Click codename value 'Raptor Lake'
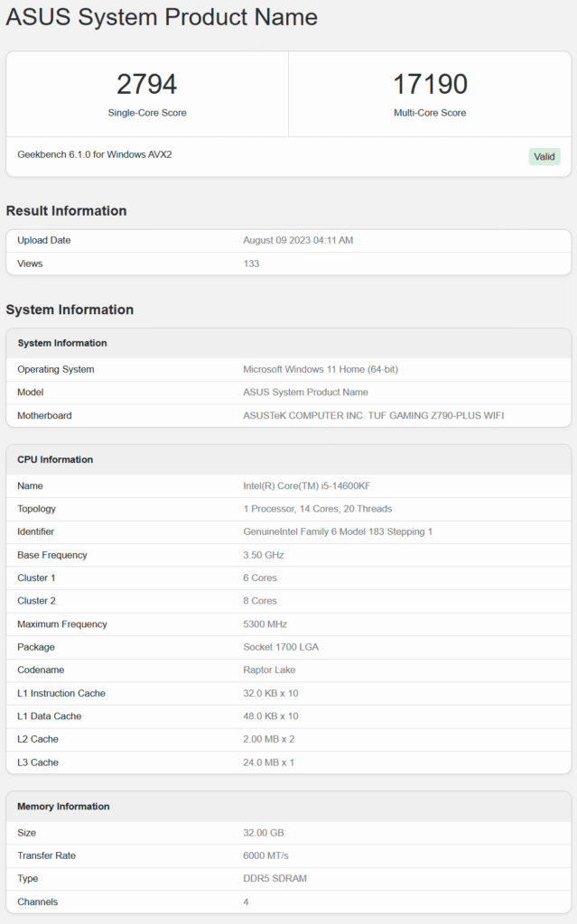This screenshot has width=577, height=924. [x=269, y=670]
